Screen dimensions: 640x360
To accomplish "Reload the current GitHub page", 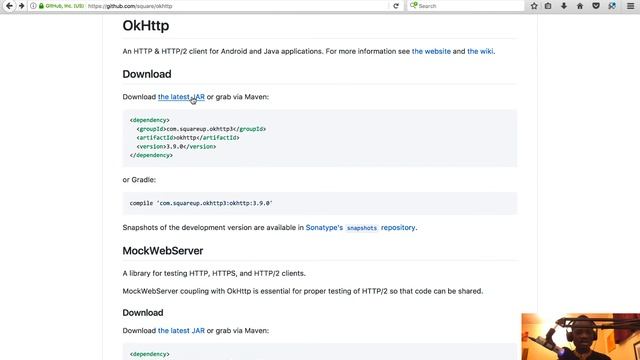I will click(396, 6).
